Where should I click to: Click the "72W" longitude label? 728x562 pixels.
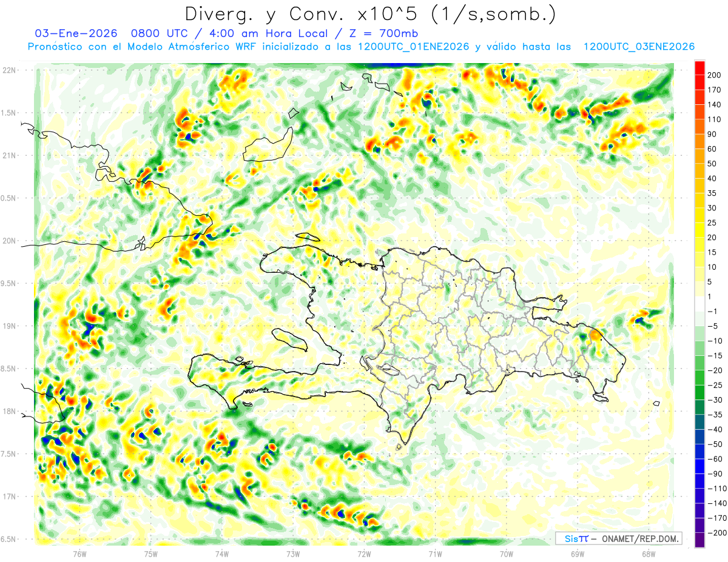[x=364, y=554]
